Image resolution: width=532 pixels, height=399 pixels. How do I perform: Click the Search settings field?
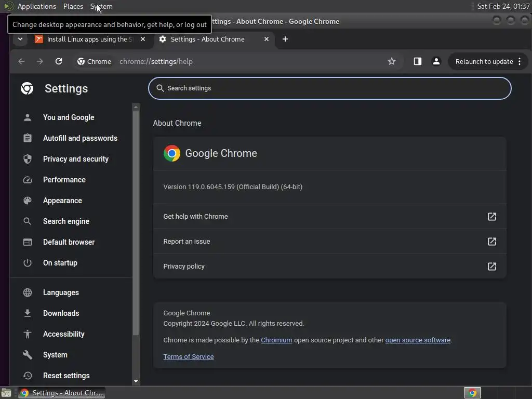[330, 88]
